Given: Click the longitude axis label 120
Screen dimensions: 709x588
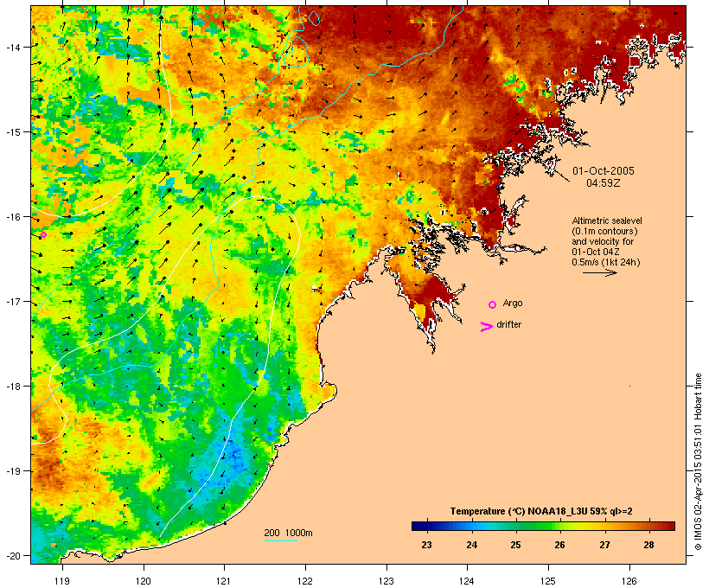Looking at the screenshot, I should coord(144,581).
